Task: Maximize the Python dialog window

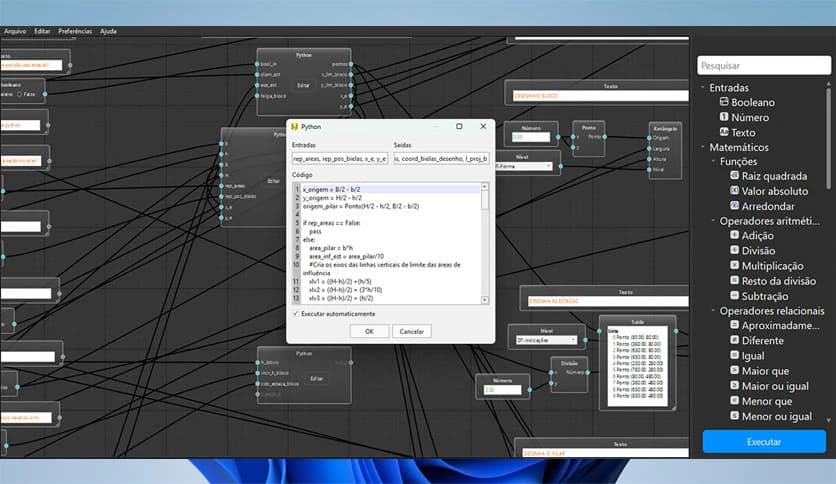Action: [459, 126]
